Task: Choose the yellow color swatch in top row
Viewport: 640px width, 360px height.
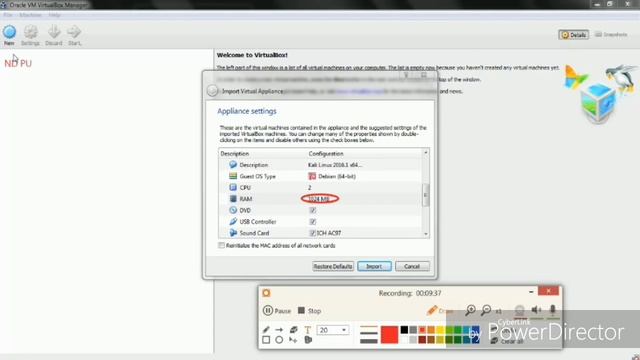Action: pyautogui.click(x=440, y=330)
